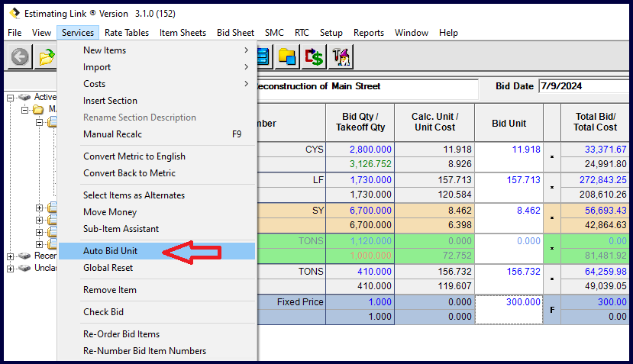Select Remove Item menu entry
Viewport: 633px width, 364px height.
(157, 290)
